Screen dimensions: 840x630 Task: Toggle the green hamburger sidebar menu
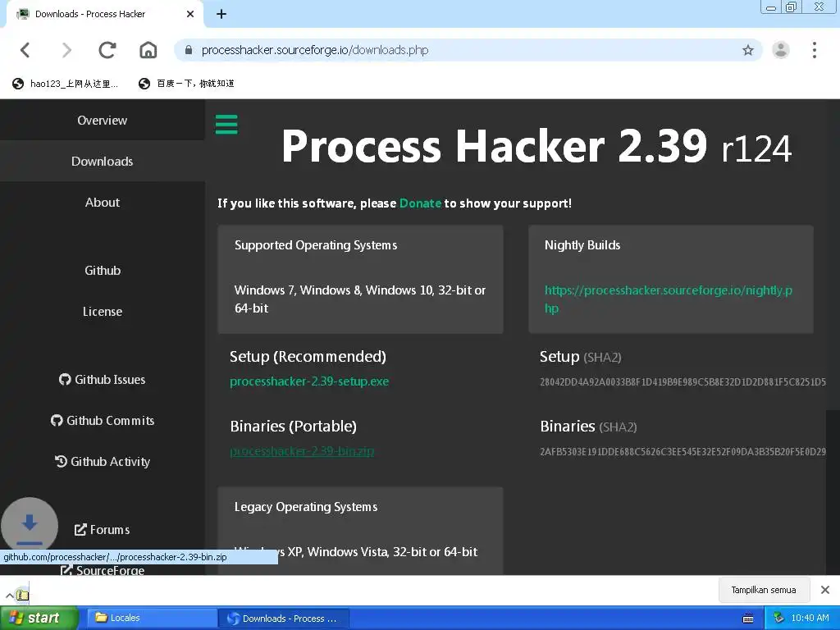click(x=226, y=125)
